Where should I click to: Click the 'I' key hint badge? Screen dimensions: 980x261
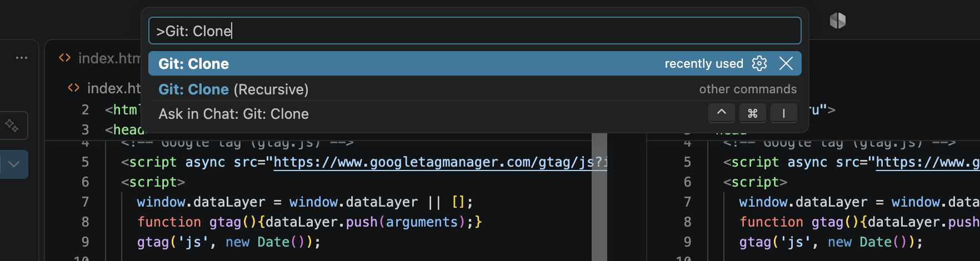point(783,113)
